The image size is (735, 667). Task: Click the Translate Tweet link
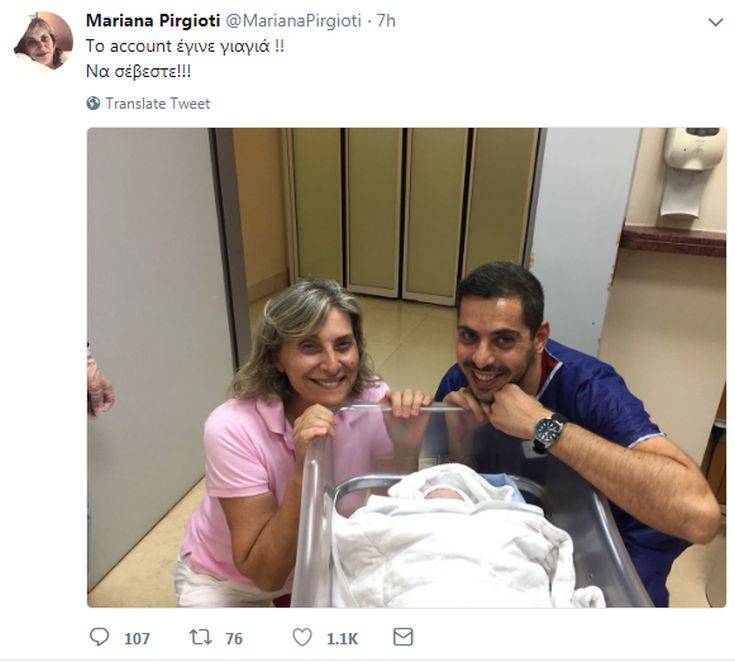click(x=158, y=103)
